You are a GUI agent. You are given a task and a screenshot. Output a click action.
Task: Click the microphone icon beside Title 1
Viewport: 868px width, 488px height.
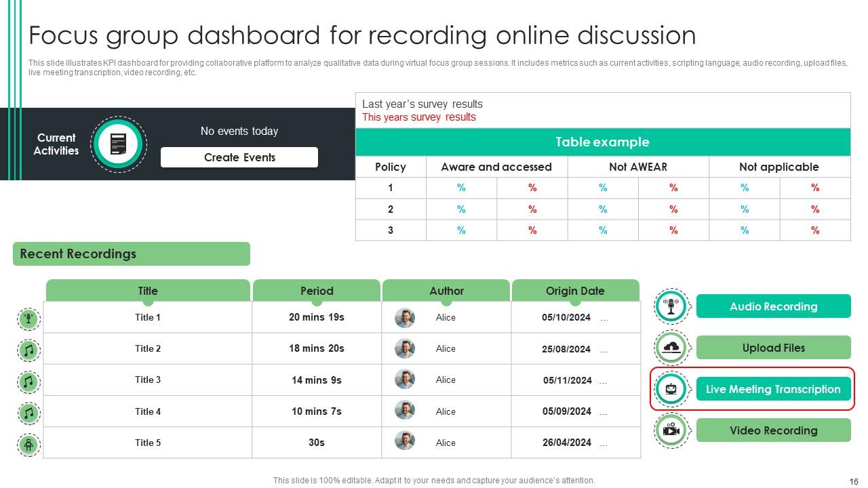[x=28, y=319]
